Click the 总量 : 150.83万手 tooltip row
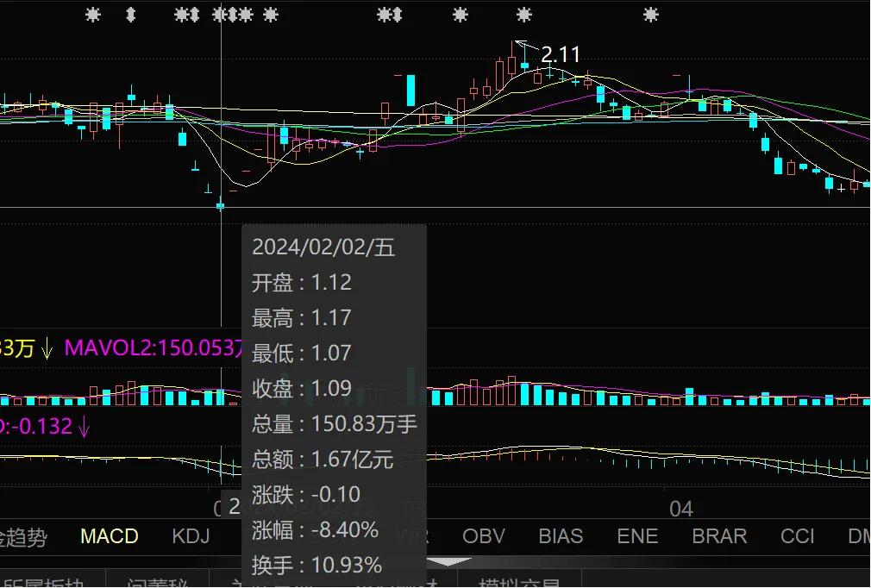871x588 pixels. click(x=335, y=424)
